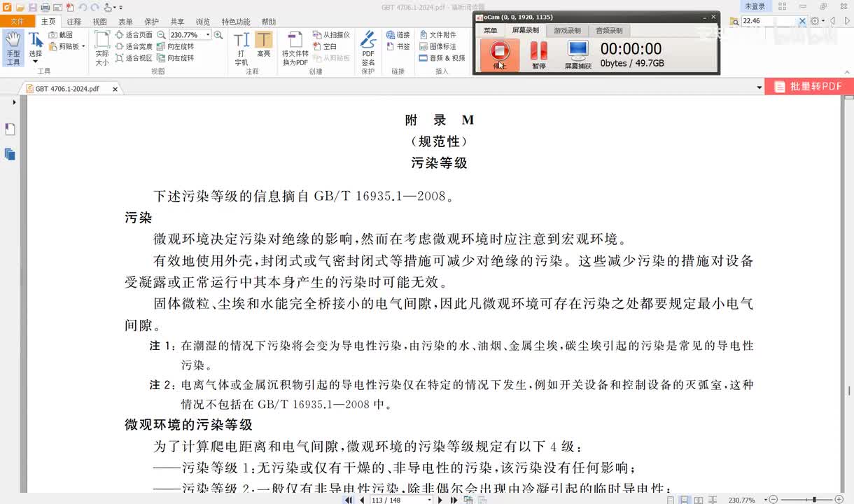Image resolution: width=854 pixels, height=504 pixels.
Task: Insert File Attachment (文件附件)
Action: [438, 34]
